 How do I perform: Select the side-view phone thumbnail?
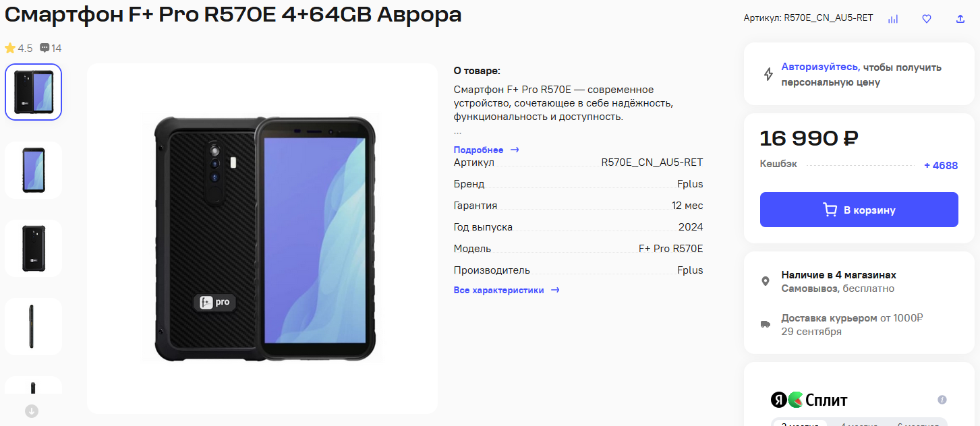coord(34,326)
